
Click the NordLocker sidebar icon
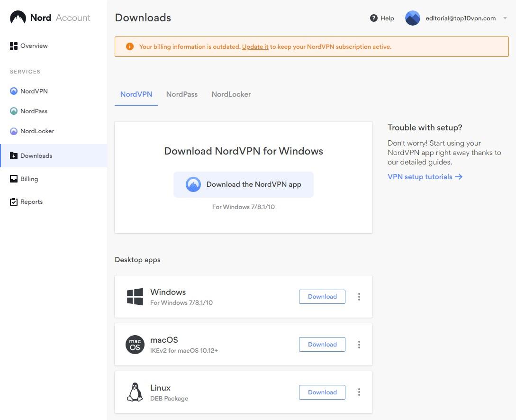(x=13, y=131)
